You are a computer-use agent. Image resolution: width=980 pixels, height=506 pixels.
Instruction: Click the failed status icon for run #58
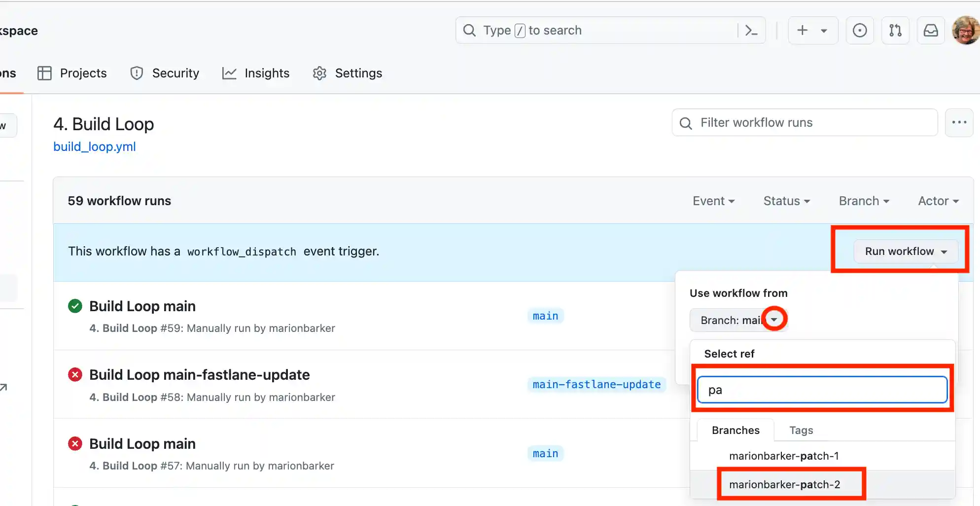point(75,375)
